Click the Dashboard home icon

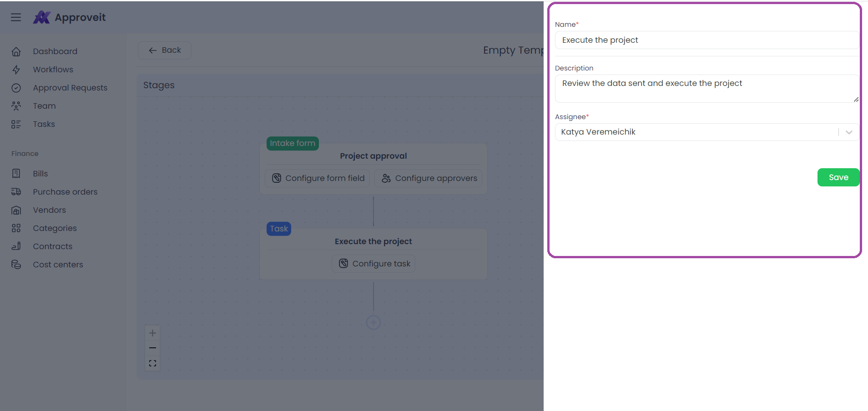pyautogui.click(x=16, y=51)
